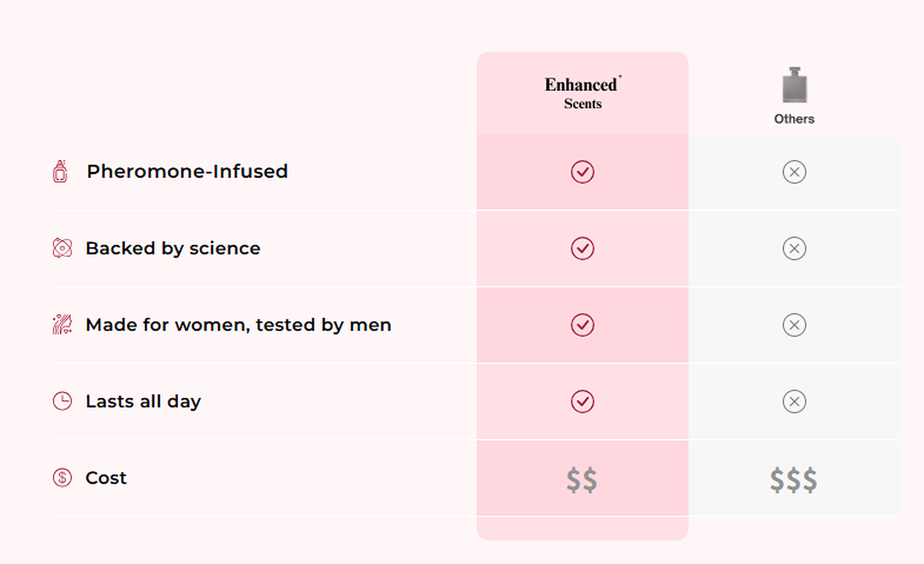Click the $$$ cost value under Others
Image resolution: width=924 pixels, height=564 pixels.
point(794,480)
